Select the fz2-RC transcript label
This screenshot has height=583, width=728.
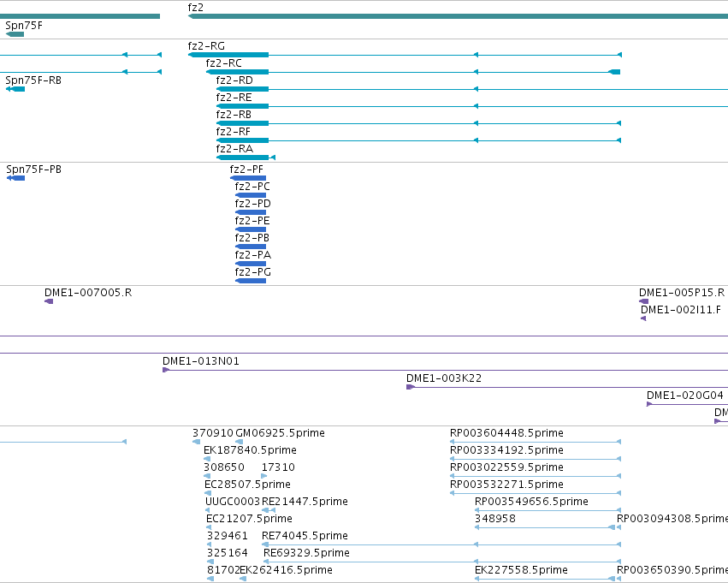224,63
